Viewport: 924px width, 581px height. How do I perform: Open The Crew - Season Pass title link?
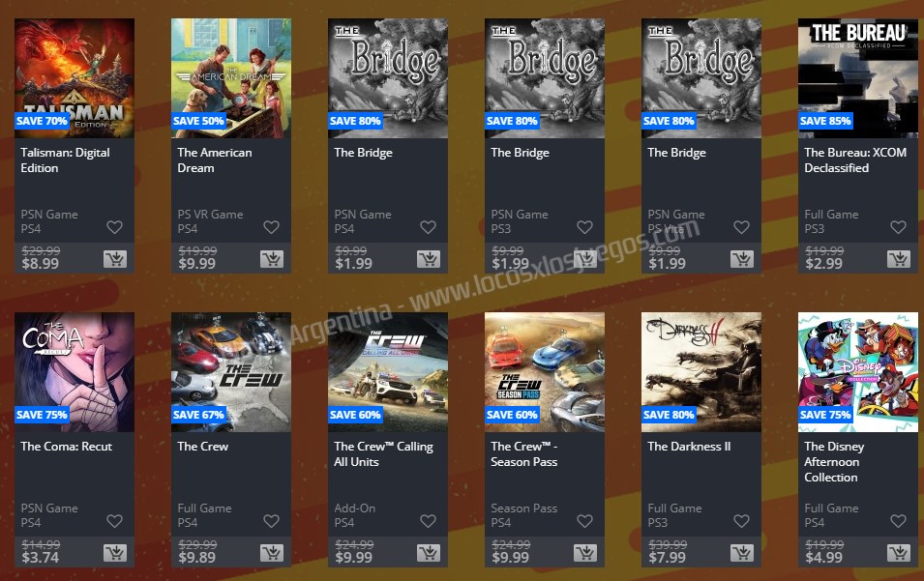(x=523, y=453)
